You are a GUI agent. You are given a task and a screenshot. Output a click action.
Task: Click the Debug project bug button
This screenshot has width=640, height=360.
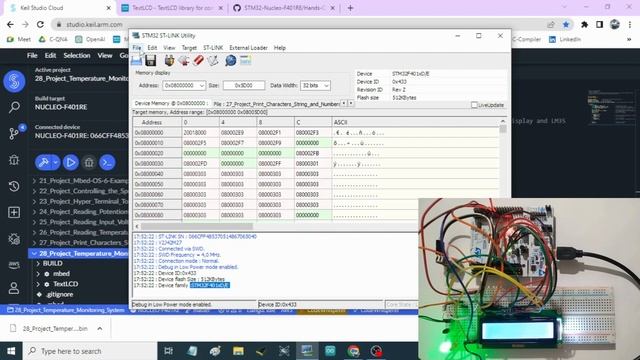click(89, 162)
